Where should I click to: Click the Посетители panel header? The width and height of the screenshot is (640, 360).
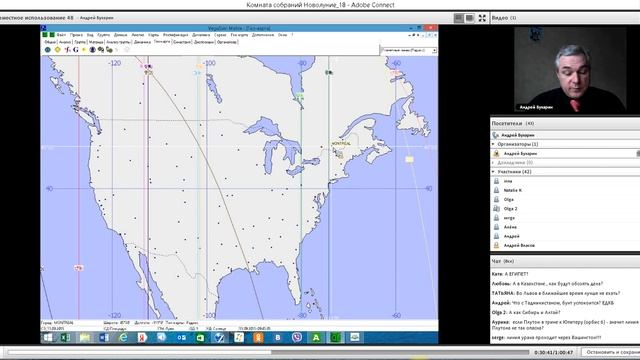(565, 123)
